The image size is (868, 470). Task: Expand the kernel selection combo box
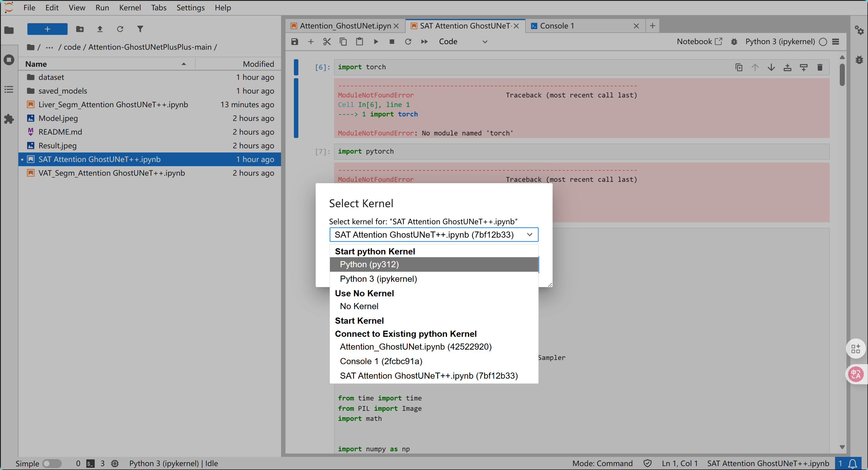(x=434, y=235)
